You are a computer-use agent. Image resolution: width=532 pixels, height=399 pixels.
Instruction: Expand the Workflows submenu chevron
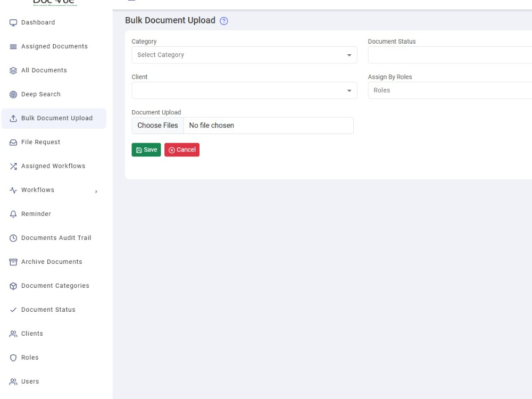click(x=96, y=192)
